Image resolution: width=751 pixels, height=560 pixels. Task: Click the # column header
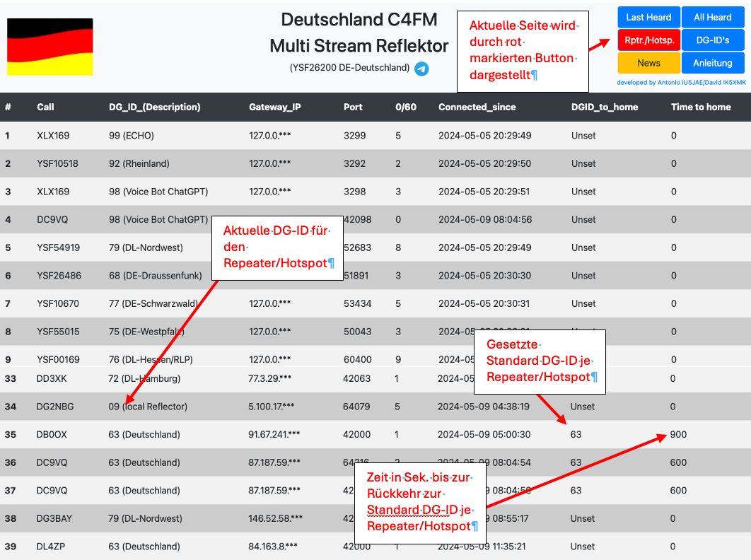click(8, 107)
